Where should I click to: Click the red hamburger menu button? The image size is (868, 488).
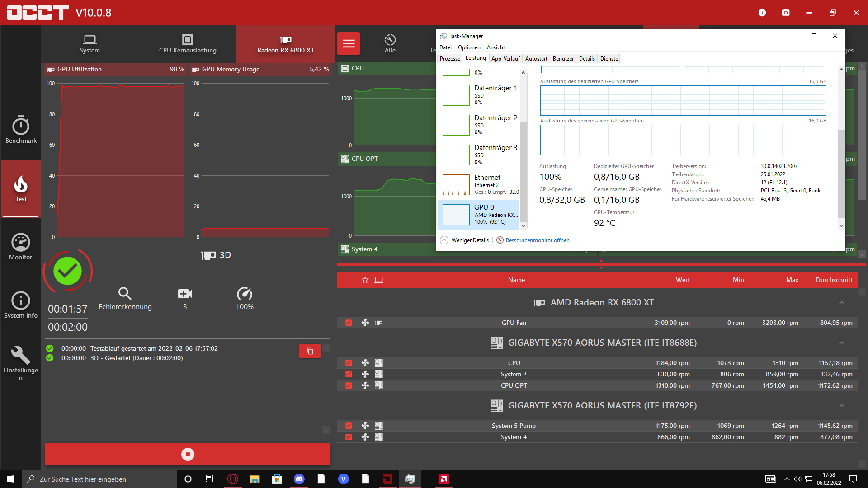point(349,43)
